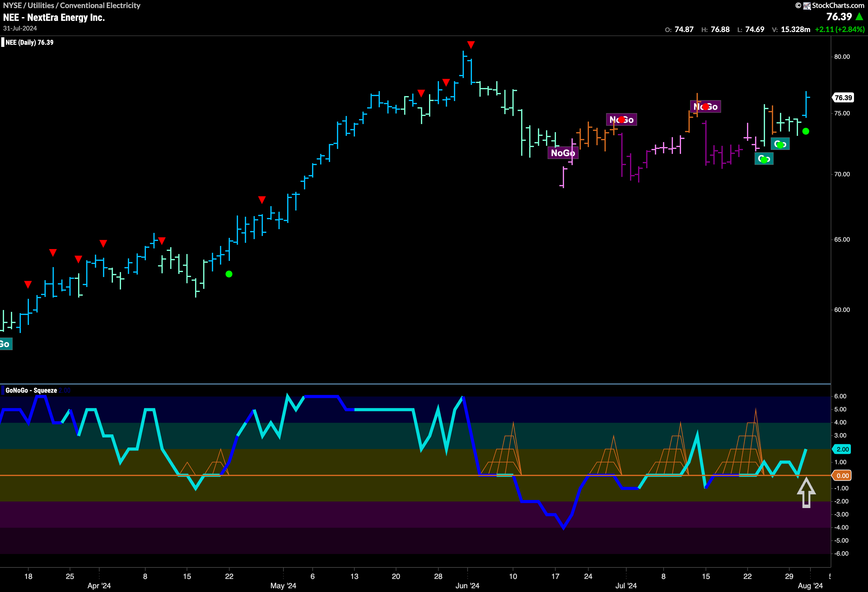Click the cyan 2.00 oscillator value tag
Image resolution: width=868 pixels, height=592 pixels.
tap(842, 449)
